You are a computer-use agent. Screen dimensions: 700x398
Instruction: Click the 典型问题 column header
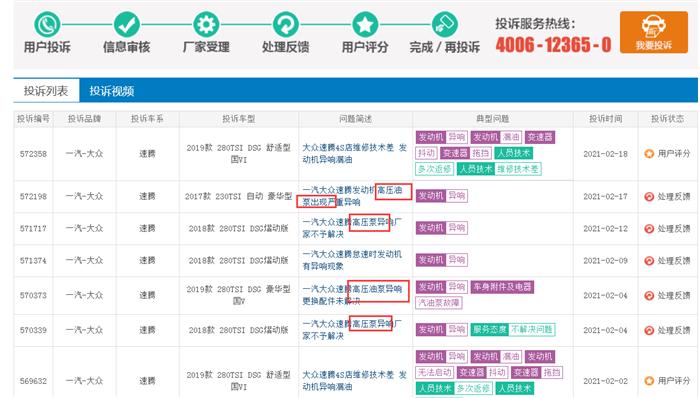493,119
